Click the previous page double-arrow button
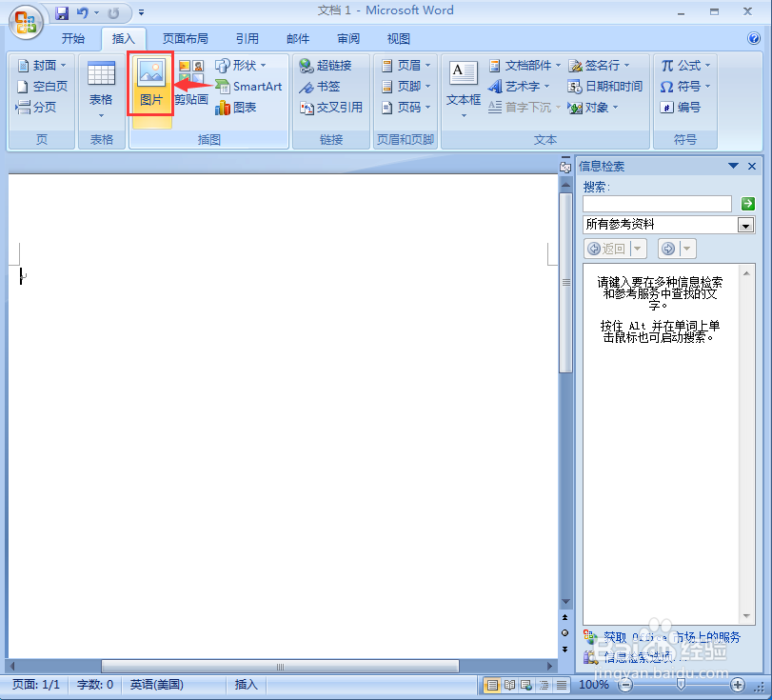 click(564, 617)
